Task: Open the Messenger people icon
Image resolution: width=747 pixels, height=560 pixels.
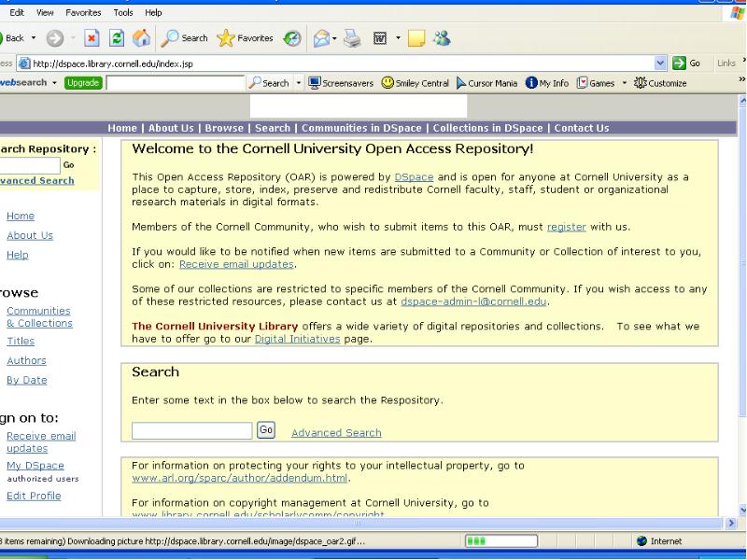Action: tap(442, 38)
